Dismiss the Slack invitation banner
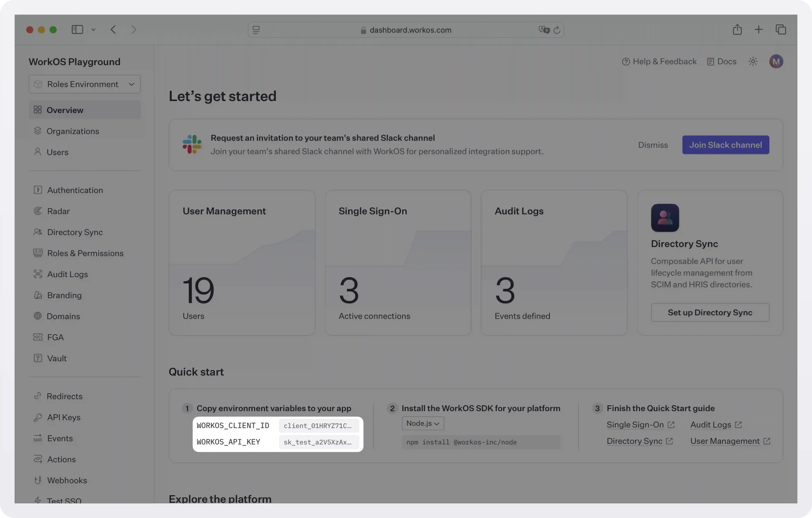 pos(653,145)
